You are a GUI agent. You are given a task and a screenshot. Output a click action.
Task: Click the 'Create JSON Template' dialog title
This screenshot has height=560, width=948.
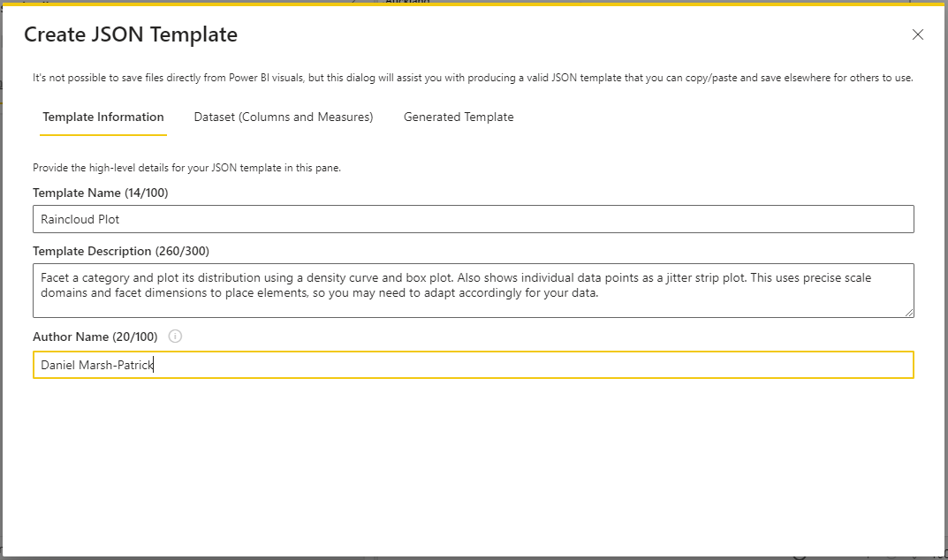tap(131, 34)
